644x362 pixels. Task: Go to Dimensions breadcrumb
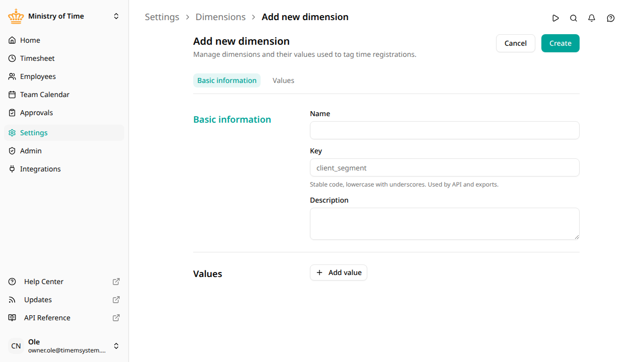220,17
